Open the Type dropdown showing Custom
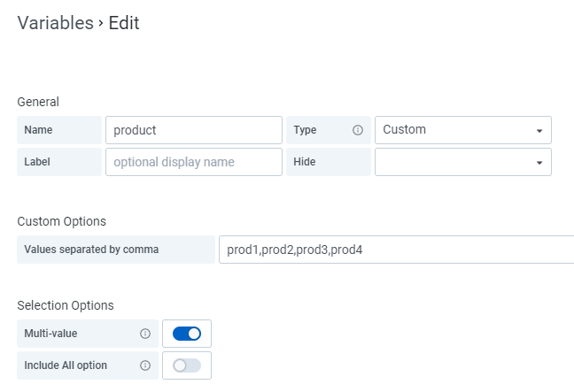The height and width of the screenshot is (392, 574). [x=462, y=130]
